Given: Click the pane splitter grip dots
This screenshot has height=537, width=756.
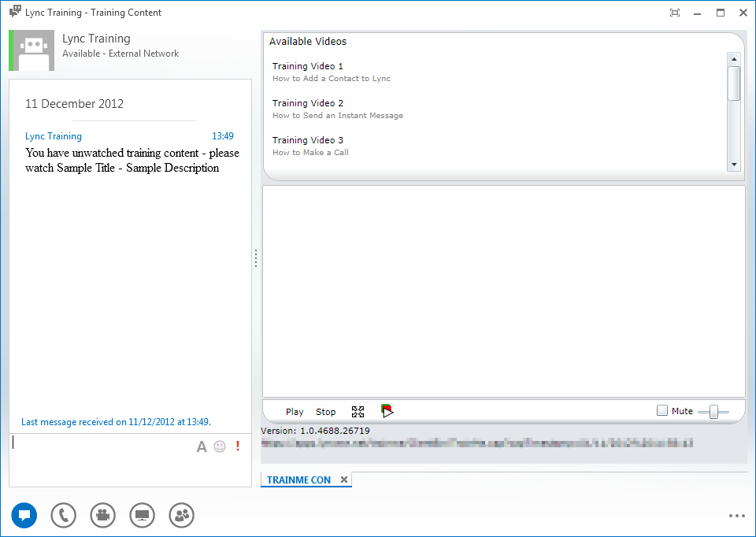Looking at the screenshot, I should coord(256,258).
